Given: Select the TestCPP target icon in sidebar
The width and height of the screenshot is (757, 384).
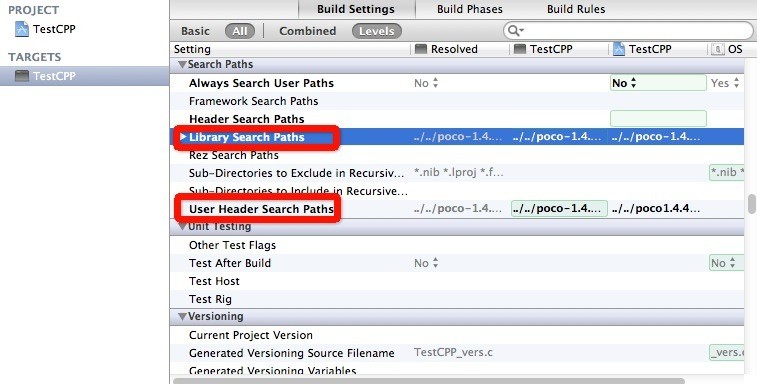Looking at the screenshot, I should coord(22,76).
